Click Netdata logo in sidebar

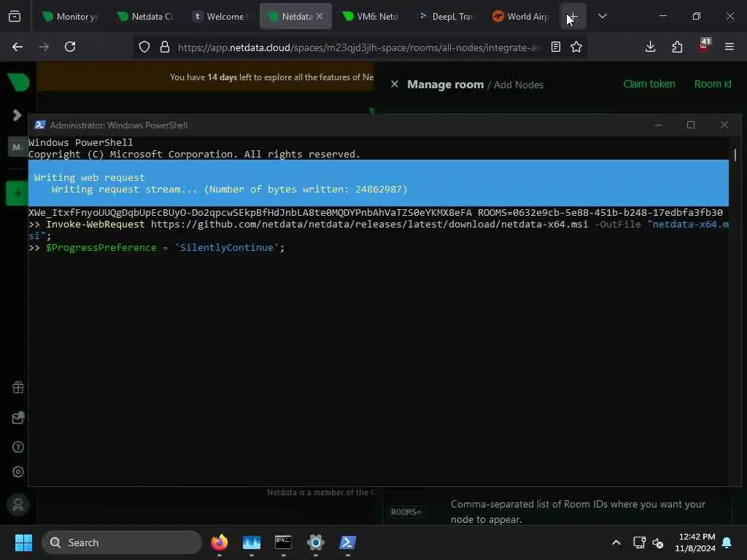18,82
